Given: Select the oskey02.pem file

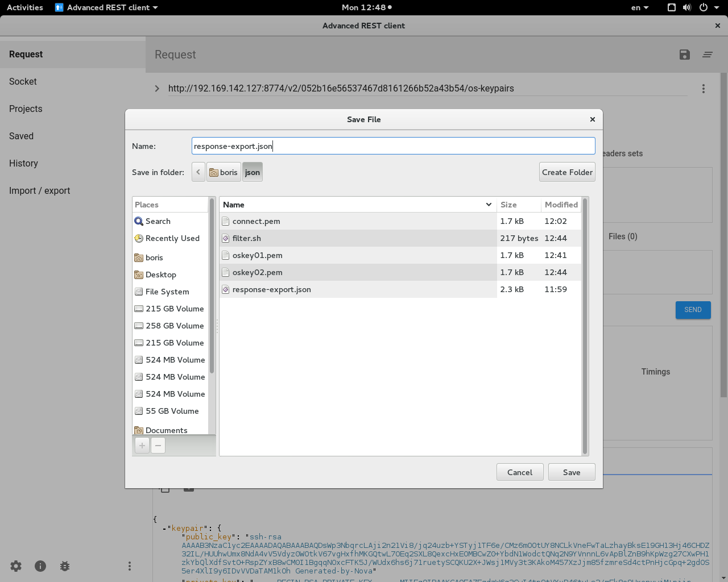Looking at the screenshot, I should 400,272.
